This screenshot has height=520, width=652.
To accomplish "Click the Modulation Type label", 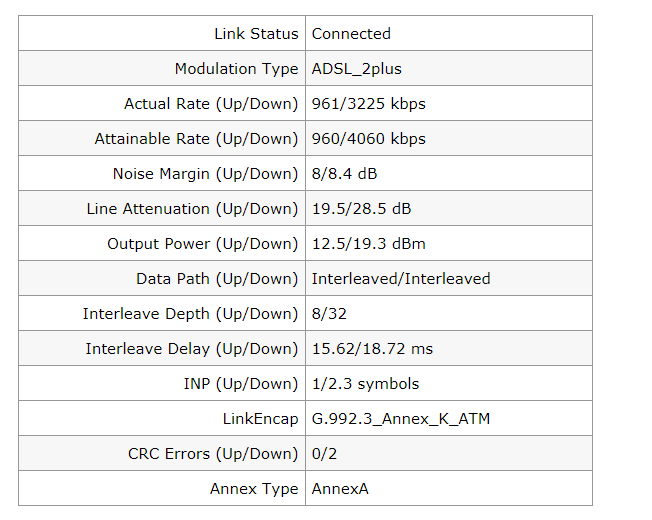I will 236,69.
